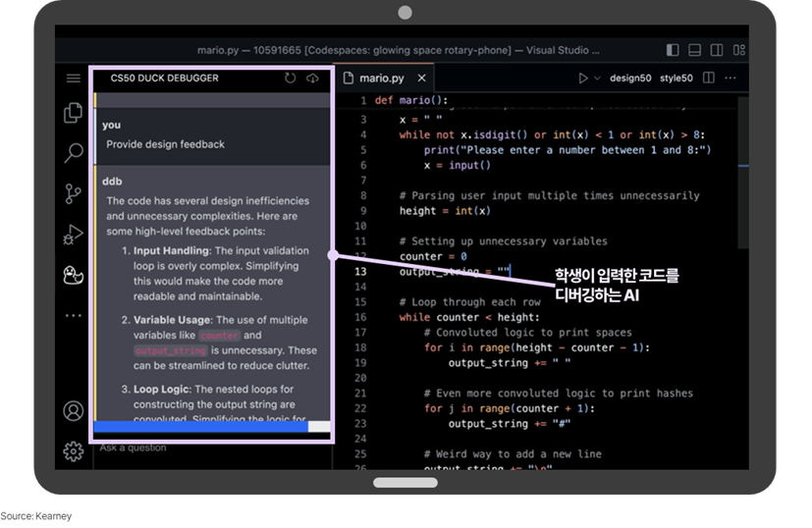The height and width of the screenshot is (528, 812).
Task: Click the design50 button
Action: (631, 78)
